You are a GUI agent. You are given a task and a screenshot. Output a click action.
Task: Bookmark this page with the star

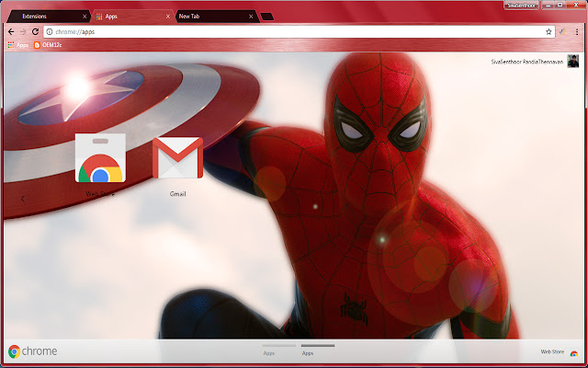548,32
